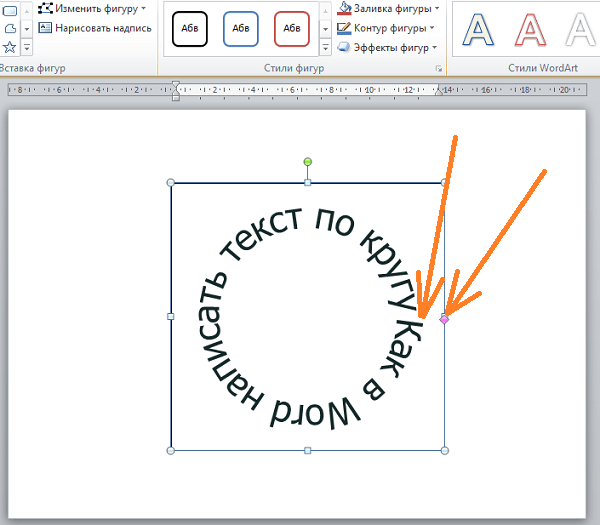Click Нарисовать надпись text box icon
This screenshot has width=600, height=525.
pyautogui.click(x=45, y=28)
